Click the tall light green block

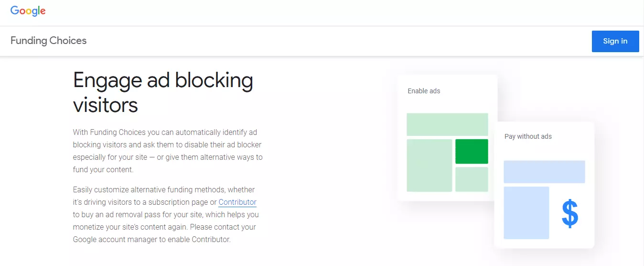click(429, 166)
